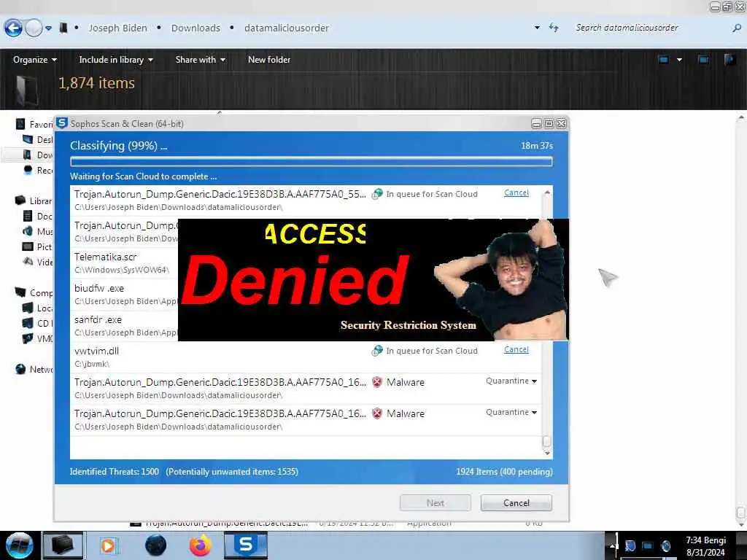Cancel Scan Cloud for vwtvim.dll
The height and width of the screenshot is (560, 747).
(516, 349)
